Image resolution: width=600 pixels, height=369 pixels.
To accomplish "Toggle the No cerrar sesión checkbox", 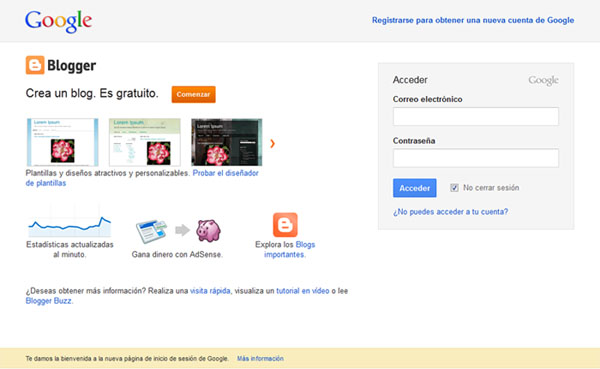I will point(454,188).
